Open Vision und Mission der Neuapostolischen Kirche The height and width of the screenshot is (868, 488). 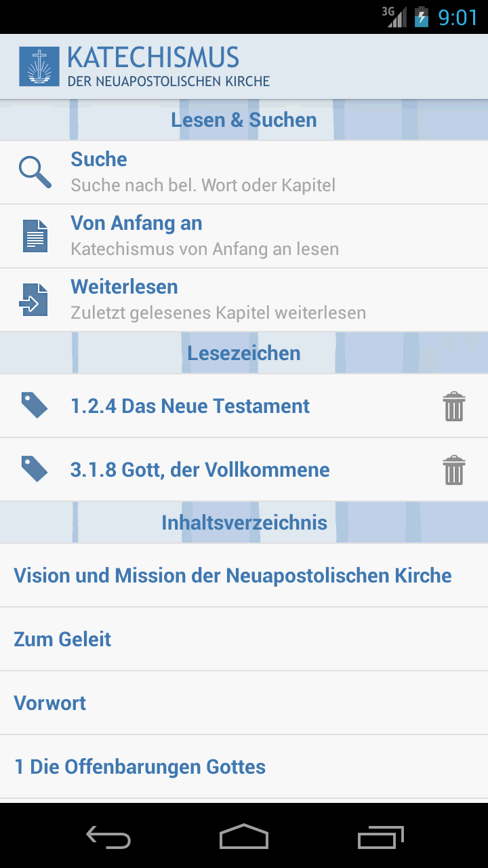click(x=232, y=576)
